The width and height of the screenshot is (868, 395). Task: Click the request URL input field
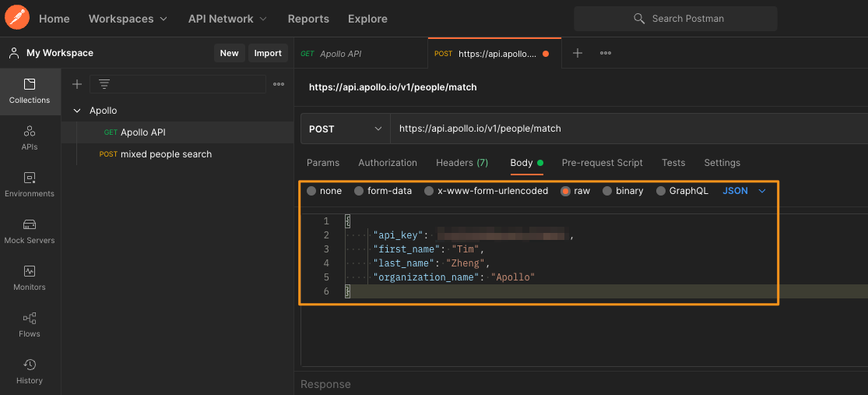tap(629, 129)
